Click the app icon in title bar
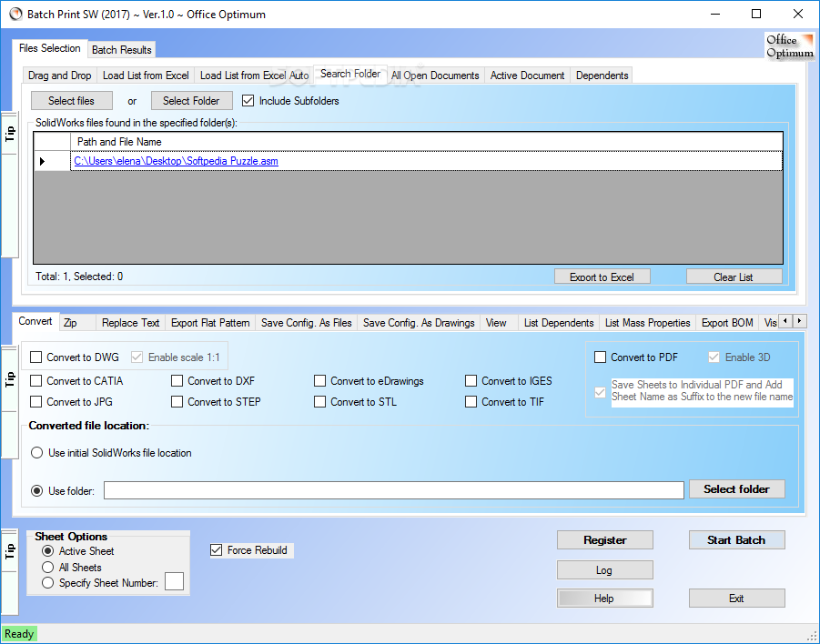 tap(15, 15)
